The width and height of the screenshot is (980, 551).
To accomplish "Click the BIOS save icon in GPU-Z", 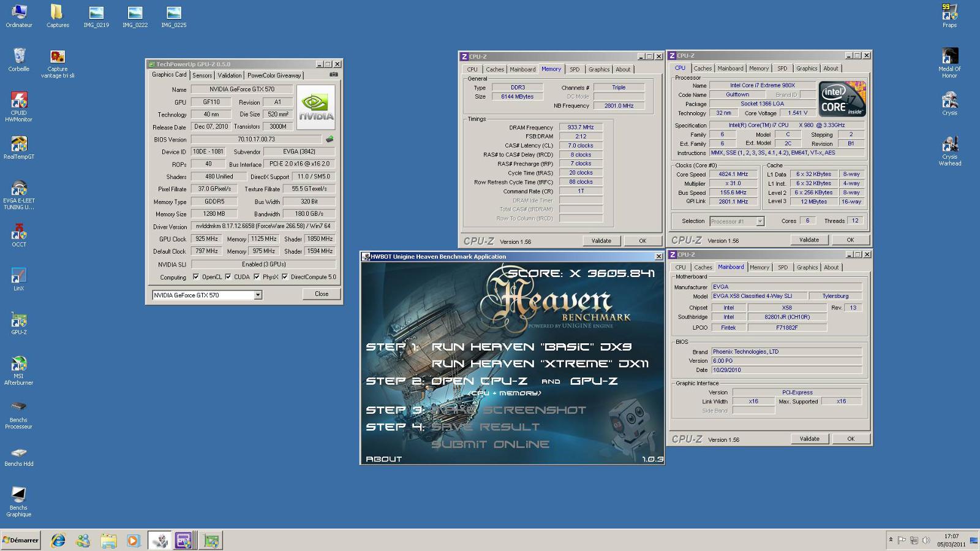I will pyautogui.click(x=330, y=139).
